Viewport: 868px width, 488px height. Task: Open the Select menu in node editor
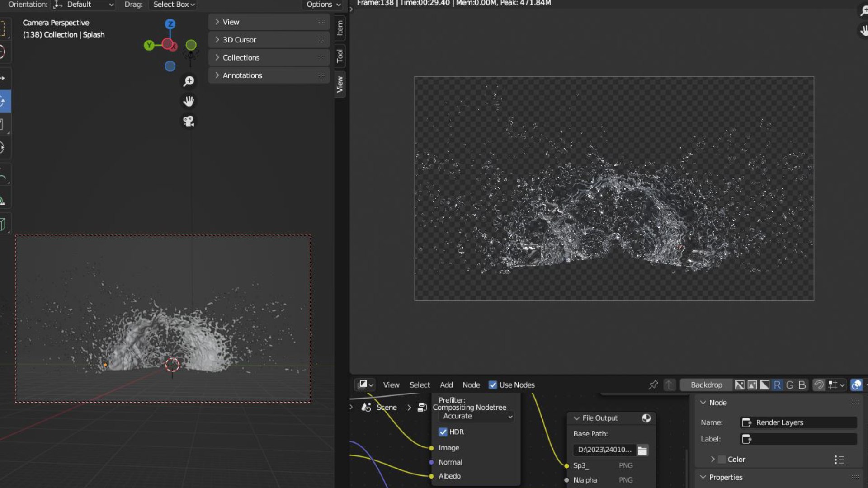point(420,385)
